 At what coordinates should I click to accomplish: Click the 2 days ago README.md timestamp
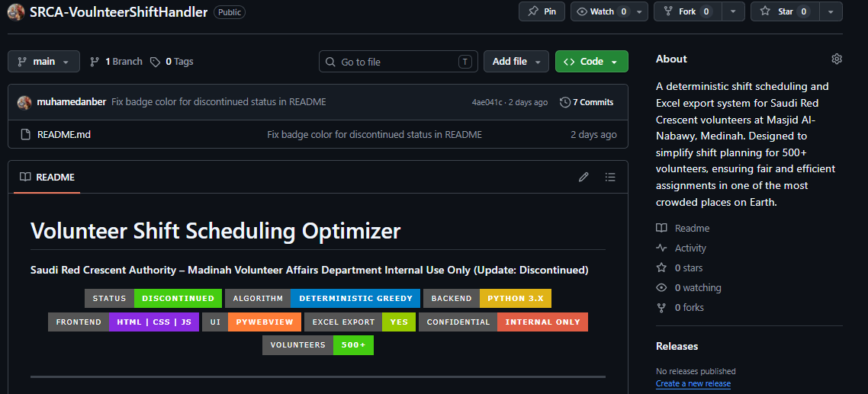coord(593,134)
